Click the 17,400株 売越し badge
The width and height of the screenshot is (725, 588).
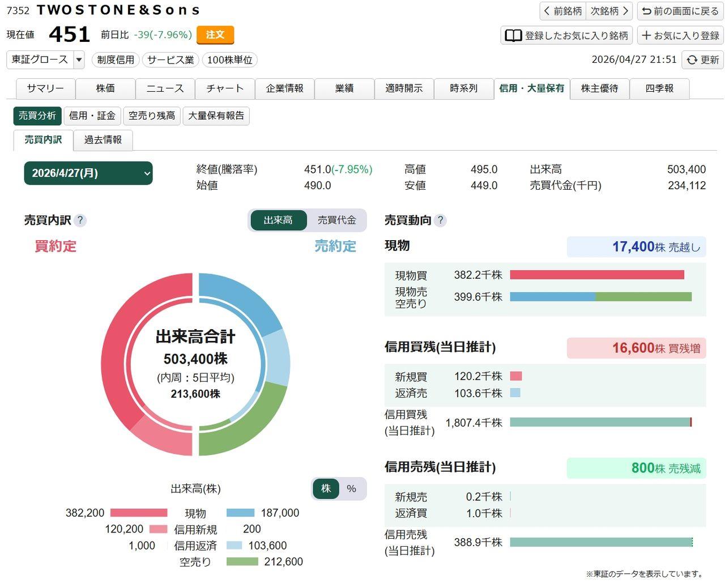click(x=637, y=246)
